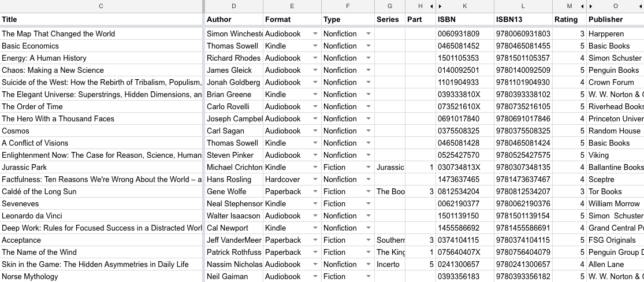Select ISBN13 cell 9780691017846
The image size is (644, 282).
(523, 119)
